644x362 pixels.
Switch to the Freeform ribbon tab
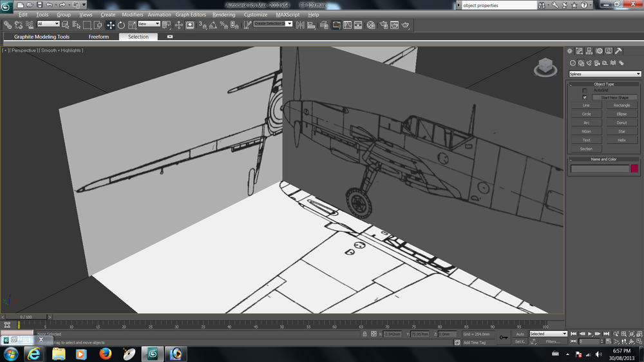click(99, 37)
